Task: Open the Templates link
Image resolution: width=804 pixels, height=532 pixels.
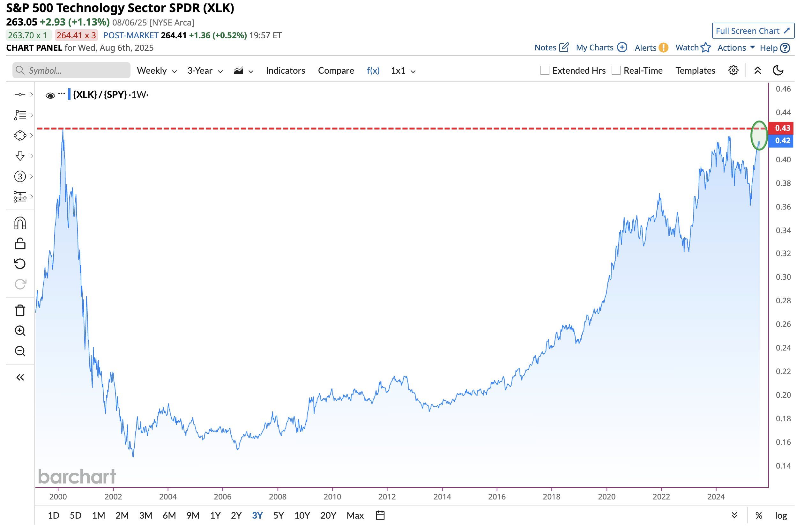Action: point(695,70)
